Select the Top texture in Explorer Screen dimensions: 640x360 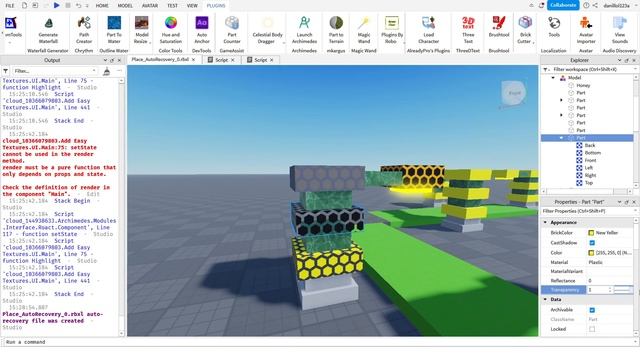589,183
